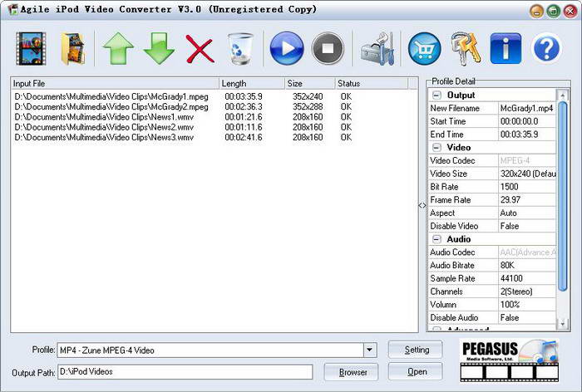
Task: Click the Setting button
Action: [x=416, y=350]
